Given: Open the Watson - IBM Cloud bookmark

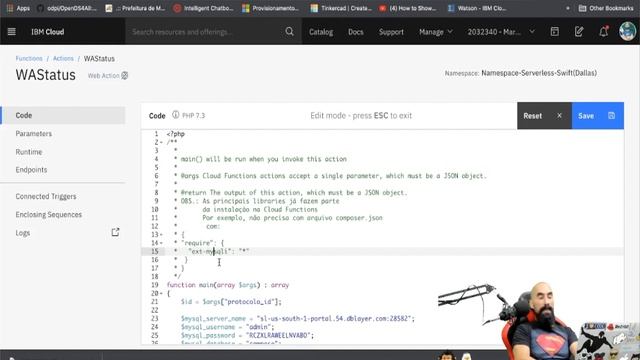Looking at the screenshot, I should (x=477, y=8).
